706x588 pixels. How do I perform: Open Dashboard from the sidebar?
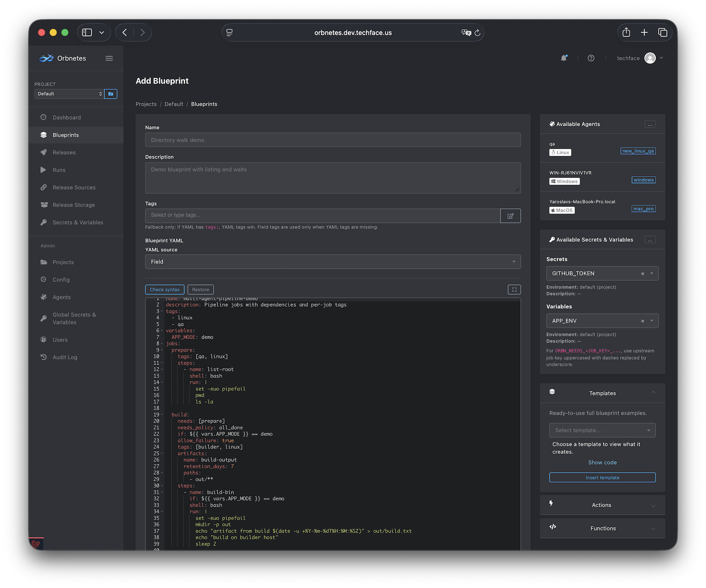tap(67, 117)
